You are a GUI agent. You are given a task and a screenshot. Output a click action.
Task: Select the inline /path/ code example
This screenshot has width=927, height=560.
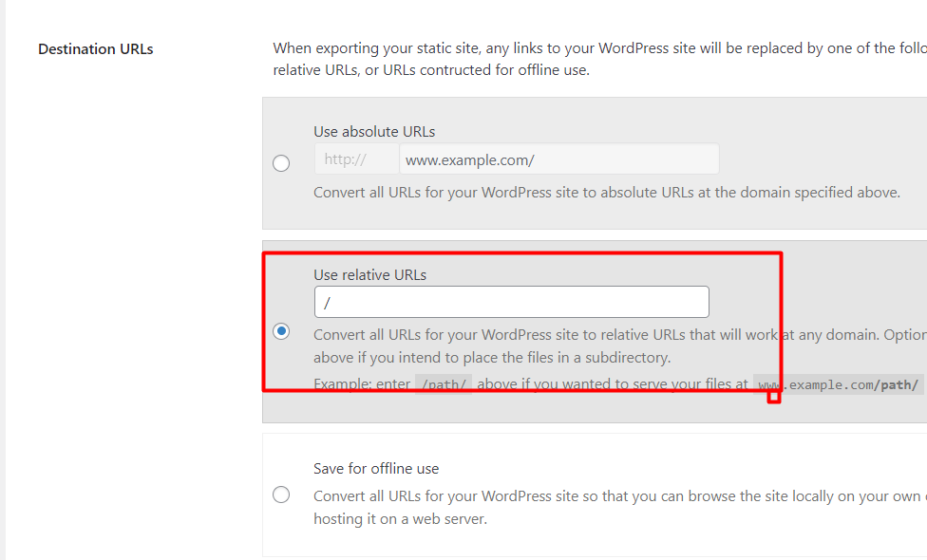pyautogui.click(x=443, y=383)
